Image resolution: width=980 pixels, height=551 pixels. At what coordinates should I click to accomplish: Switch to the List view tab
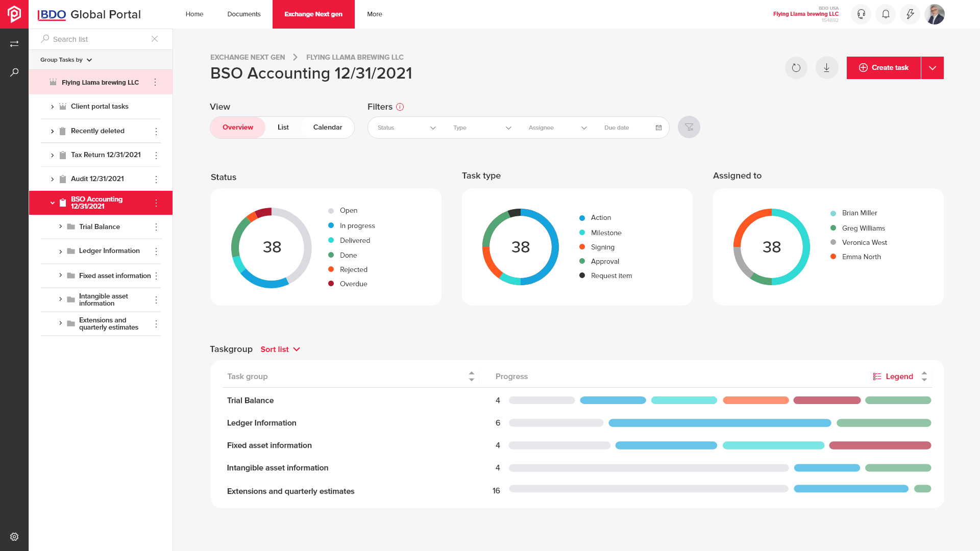coord(283,127)
